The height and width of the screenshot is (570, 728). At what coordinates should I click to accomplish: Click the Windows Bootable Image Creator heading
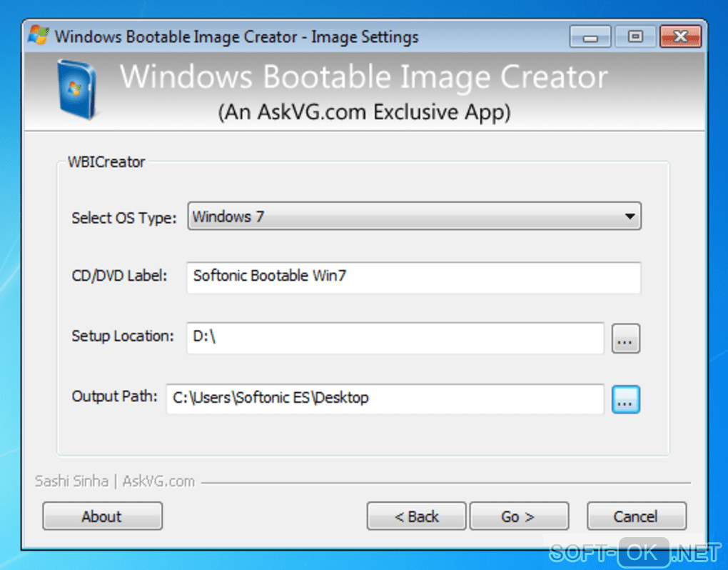pos(364,76)
